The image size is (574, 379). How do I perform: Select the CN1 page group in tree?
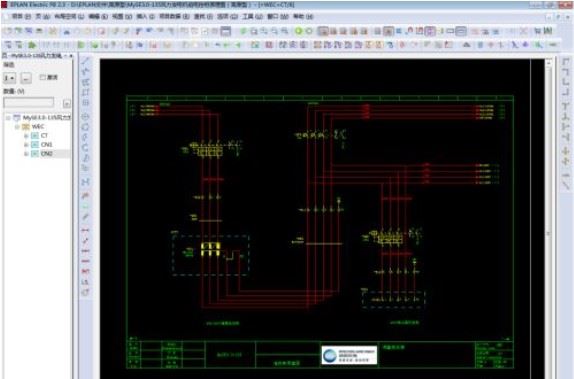(46, 145)
